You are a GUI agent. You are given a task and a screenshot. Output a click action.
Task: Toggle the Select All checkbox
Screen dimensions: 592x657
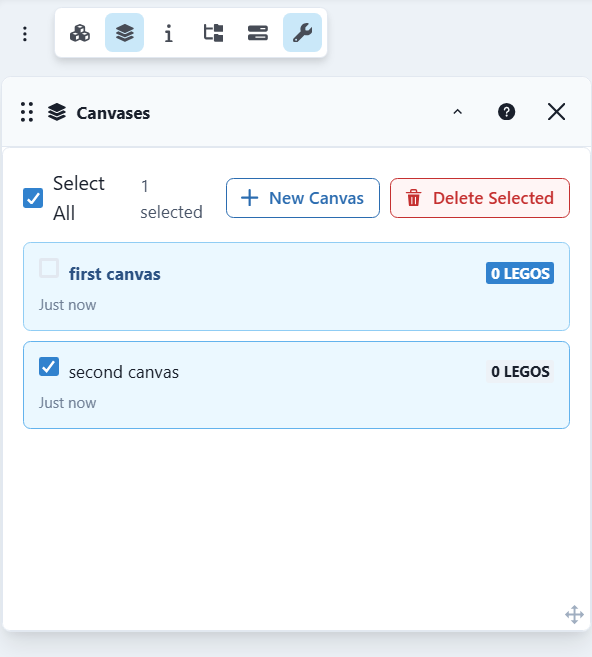pyautogui.click(x=33, y=198)
